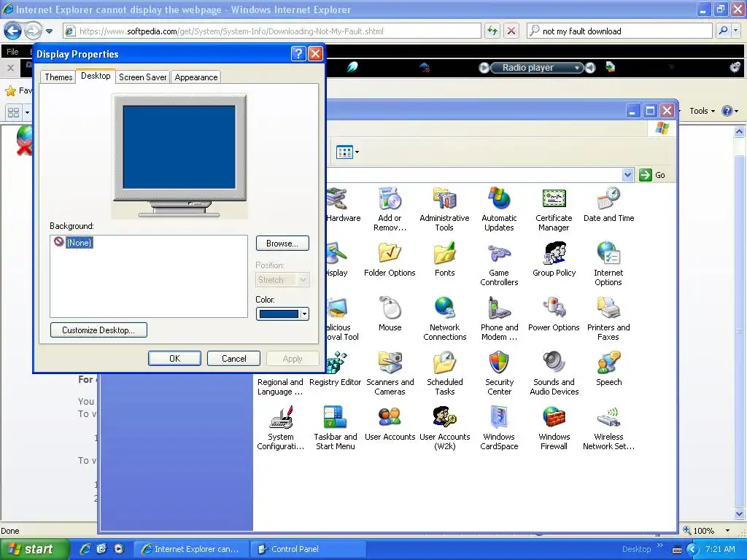Open the Appearance tab
The width and height of the screenshot is (747, 560).
pos(196,77)
